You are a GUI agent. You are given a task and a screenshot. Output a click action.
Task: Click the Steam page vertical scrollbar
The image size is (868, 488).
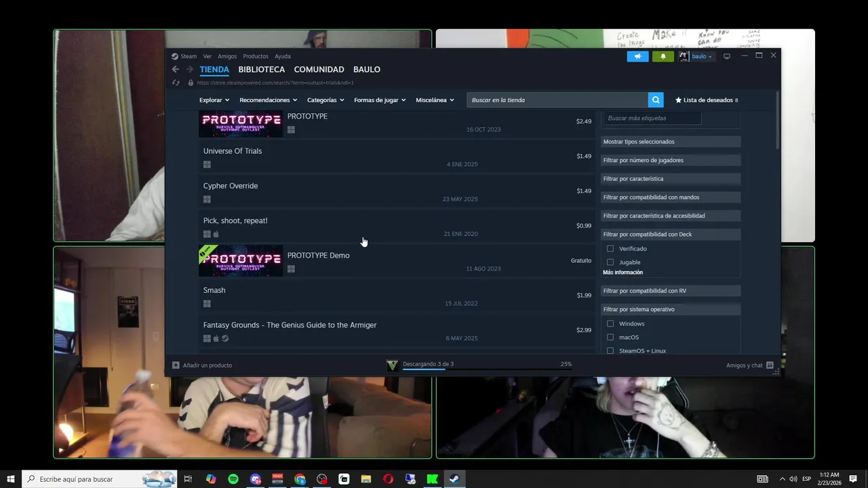click(x=778, y=119)
